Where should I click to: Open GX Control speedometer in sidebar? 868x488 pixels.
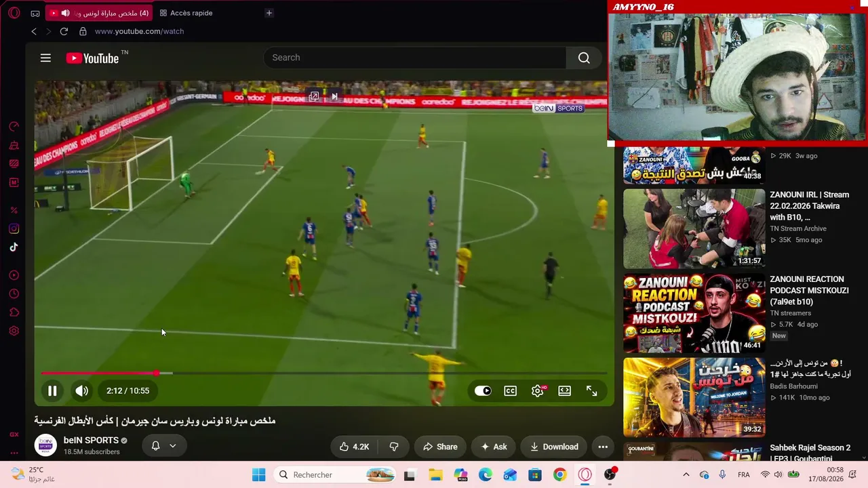(x=14, y=127)
